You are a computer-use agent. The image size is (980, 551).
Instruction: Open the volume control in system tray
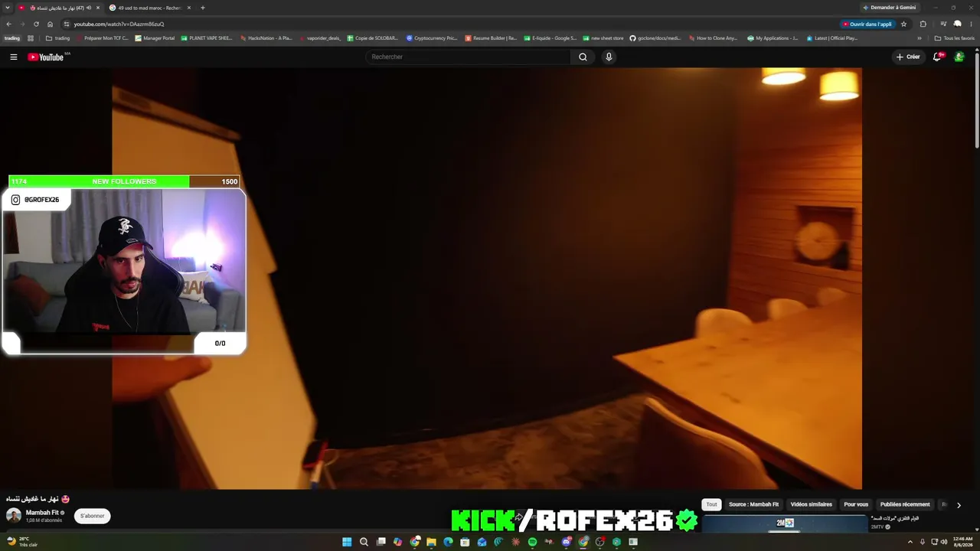(x=943, y=542)
